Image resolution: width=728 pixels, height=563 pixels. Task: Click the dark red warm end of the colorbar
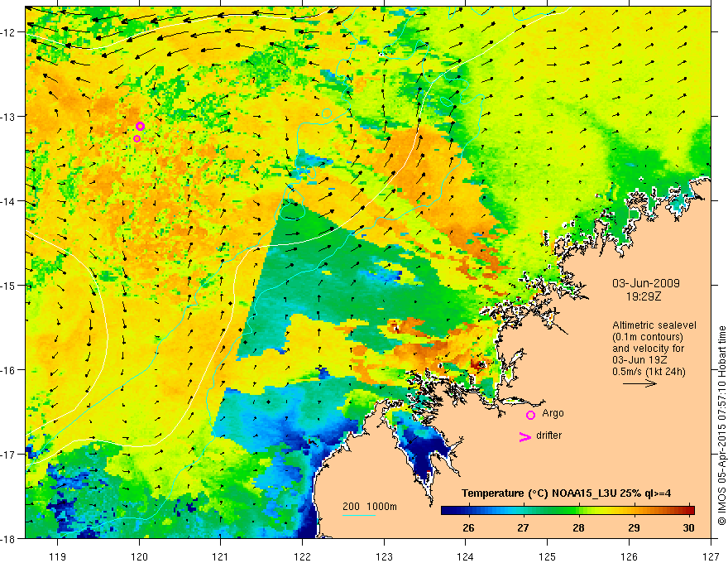(x=689, y=510)
